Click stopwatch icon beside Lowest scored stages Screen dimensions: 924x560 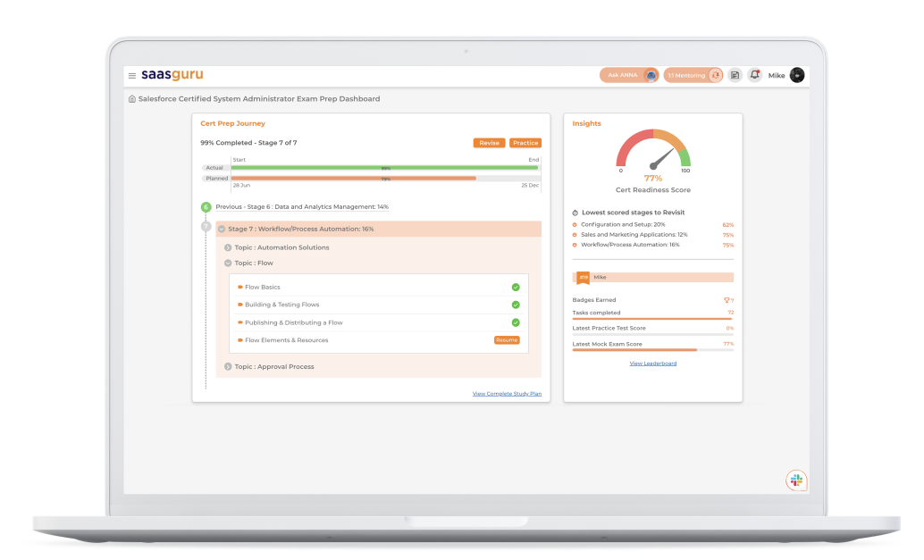pos(575,213)
